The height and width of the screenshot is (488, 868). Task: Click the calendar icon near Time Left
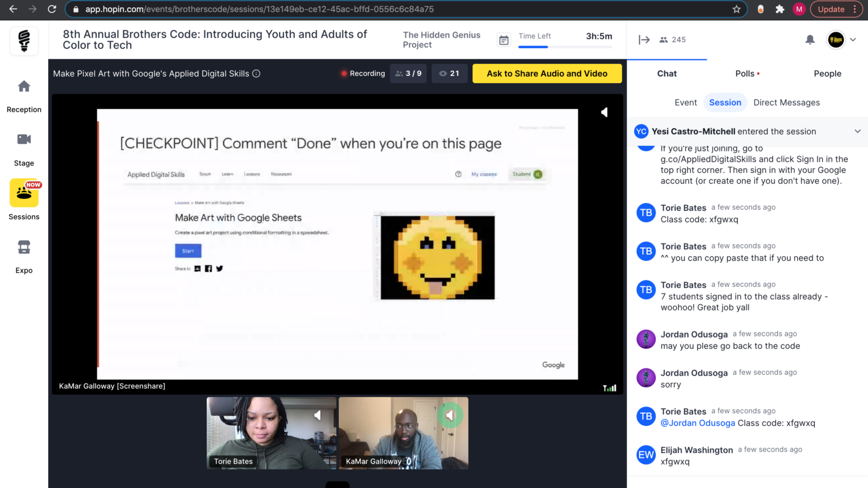coord(503,40)
